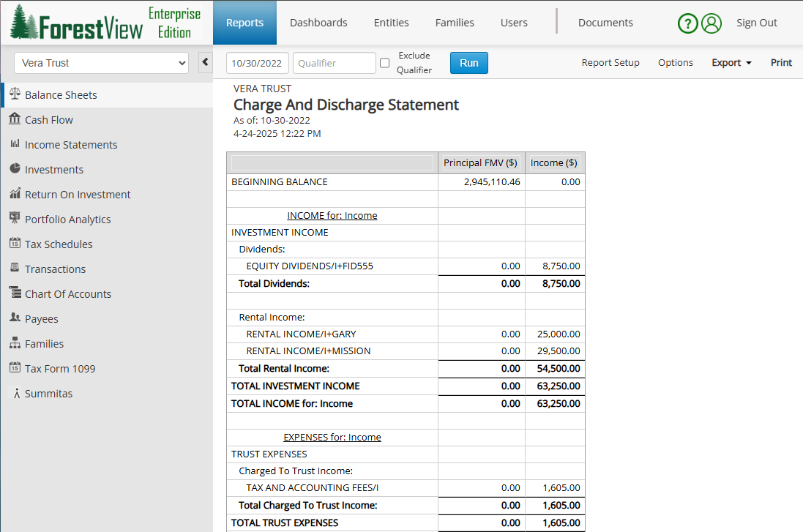Click the Families hierarchy icon in sidebar
Viewport: 803px width, 532px height.
coord(15,343)
